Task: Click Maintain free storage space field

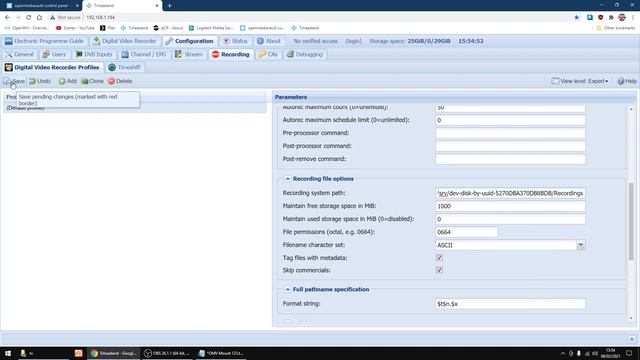Action: point(510,206)
